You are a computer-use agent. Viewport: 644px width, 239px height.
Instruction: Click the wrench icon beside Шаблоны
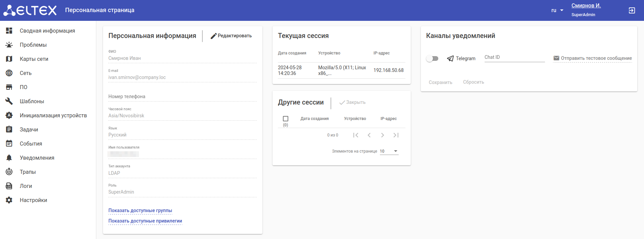(x=9, y=101)
